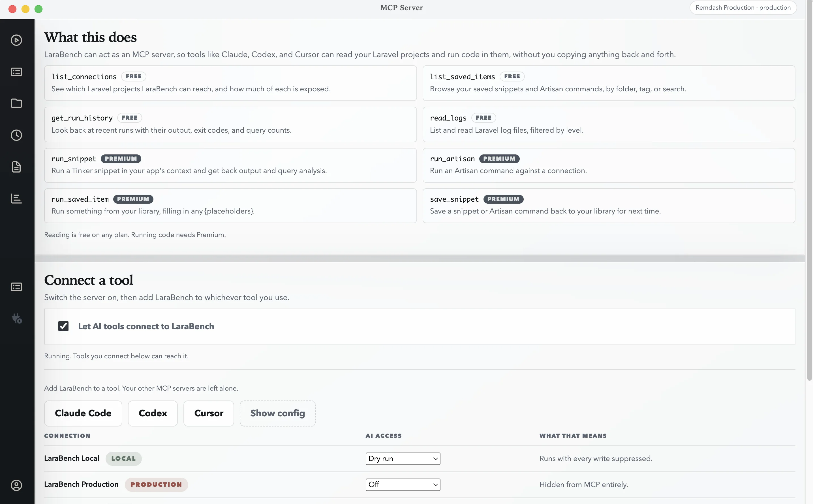Click the FREE badge beside list_connections
Screen dimensions: 813x504
coord(134,76)
